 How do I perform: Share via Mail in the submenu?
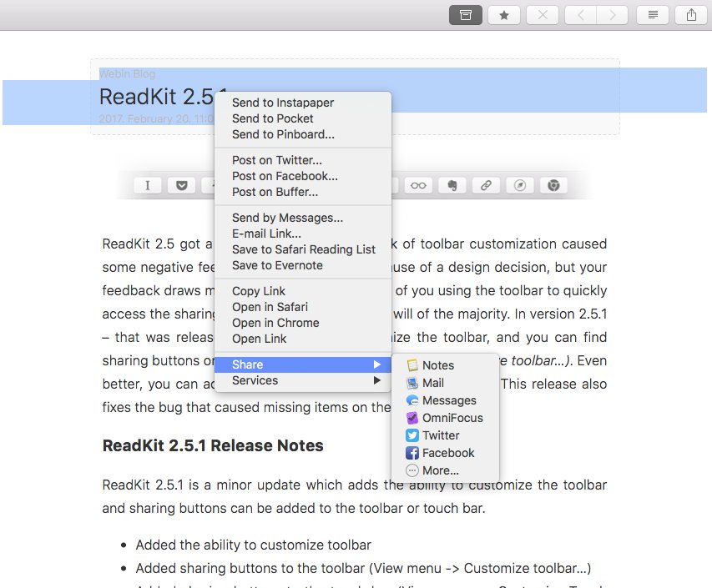(445, 383)
